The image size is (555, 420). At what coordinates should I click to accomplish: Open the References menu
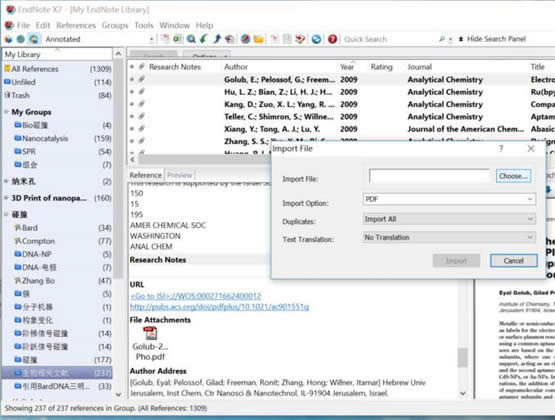[76, 25]
